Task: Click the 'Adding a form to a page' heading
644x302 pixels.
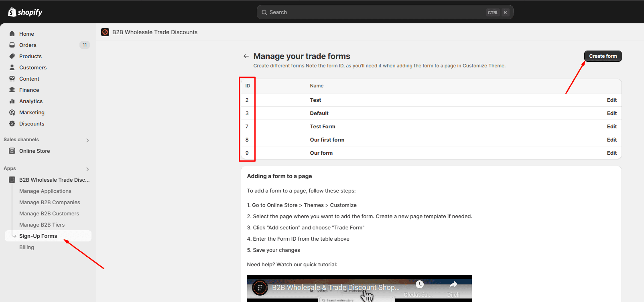Action: (279, 176)
